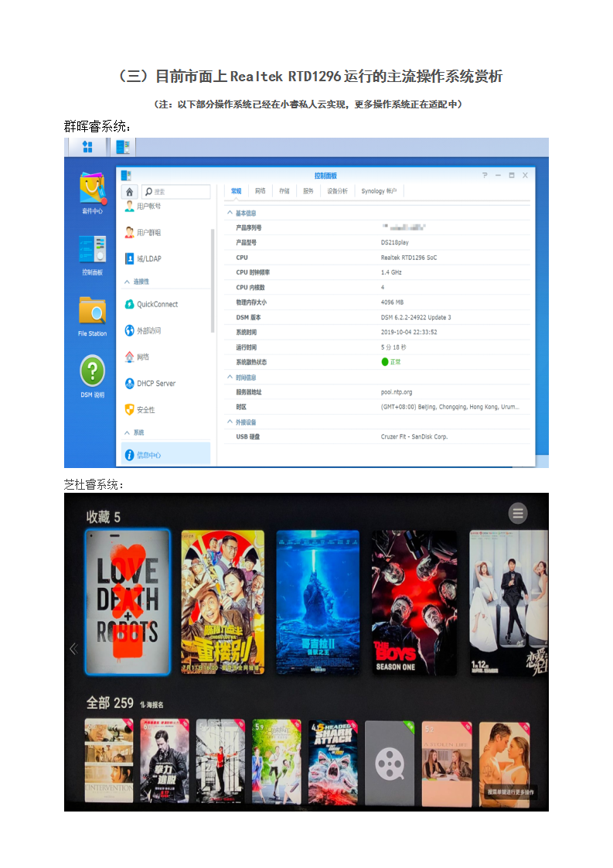Viewport: 613px width, 868px height.
Task: Click the 1.4 GHz clock value
Action: click(391, 272)
